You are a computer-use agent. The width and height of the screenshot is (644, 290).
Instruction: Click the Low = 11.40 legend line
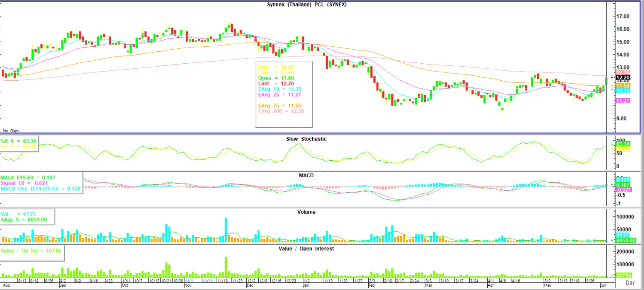276,72
